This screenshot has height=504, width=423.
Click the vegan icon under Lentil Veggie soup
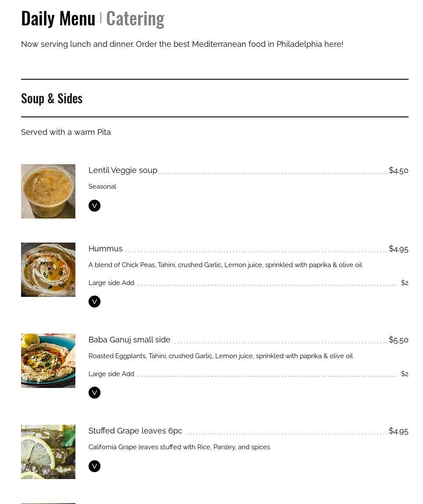[x=94, y=206]
